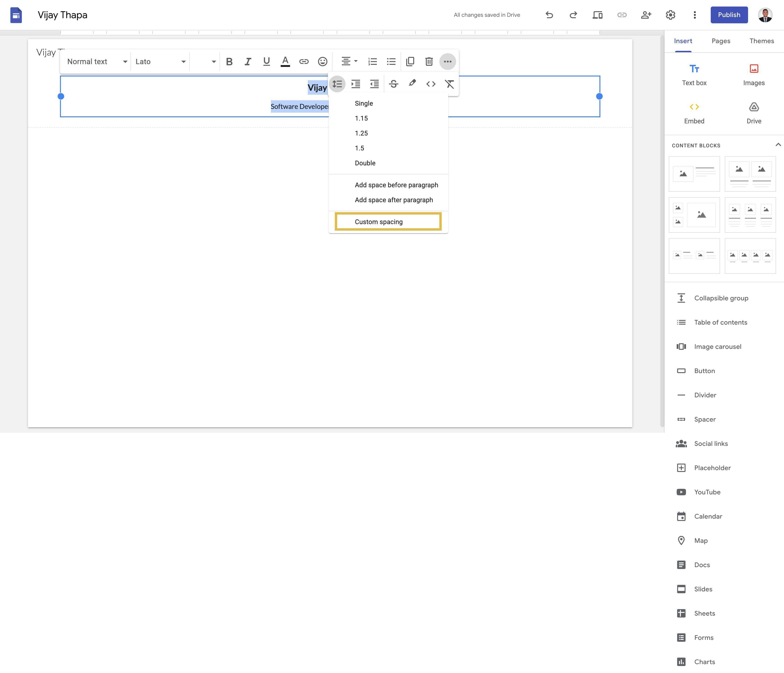The height and width of the screenshot is (673, 784).
Task: Copy the published site link
Action: click(622, 15)
